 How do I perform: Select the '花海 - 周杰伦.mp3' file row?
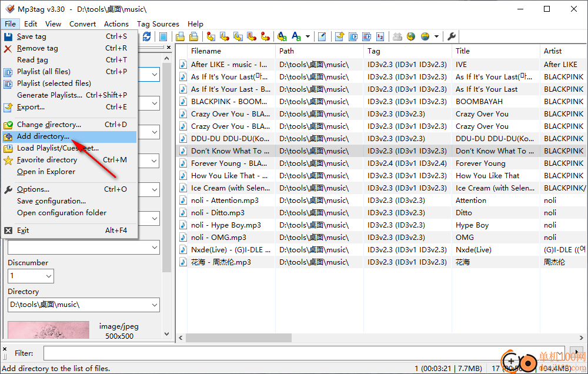(382, 262)
